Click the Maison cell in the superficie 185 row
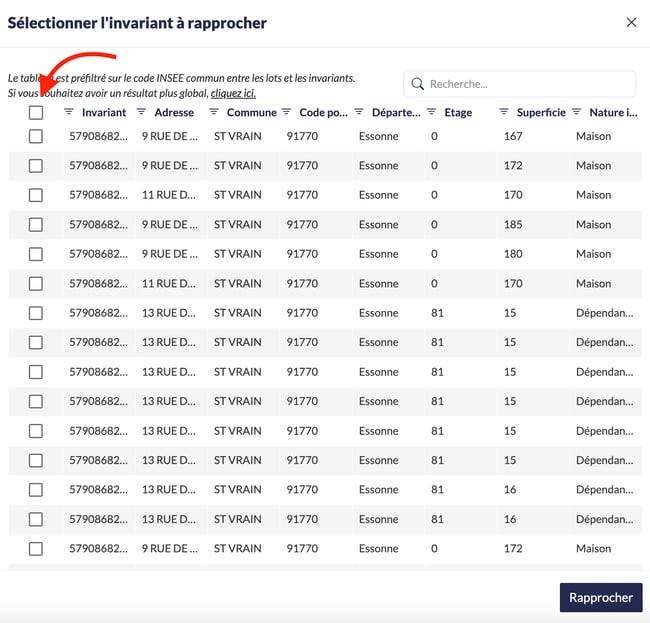The width and height of the screenshot is (650, 623). click(x=593, y=224)
